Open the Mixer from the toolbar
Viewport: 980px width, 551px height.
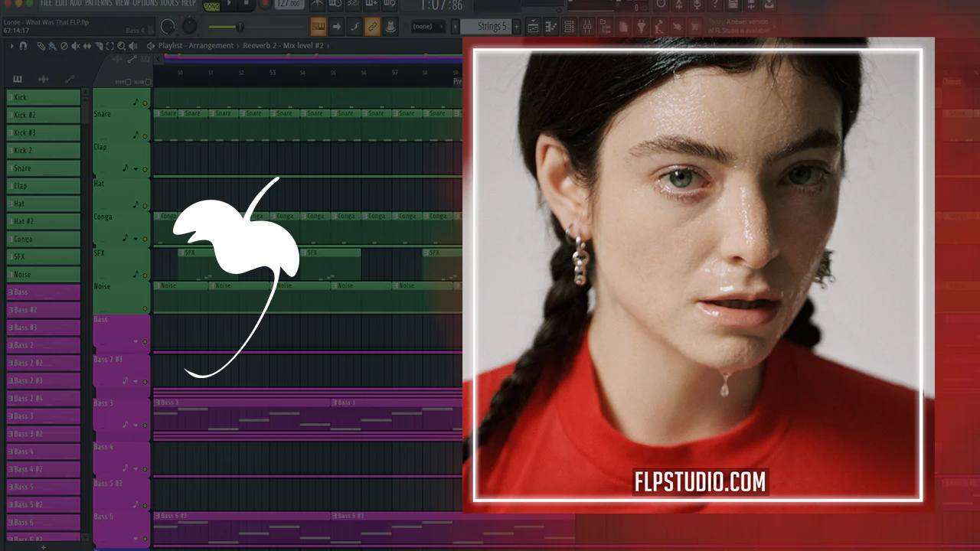586,27
